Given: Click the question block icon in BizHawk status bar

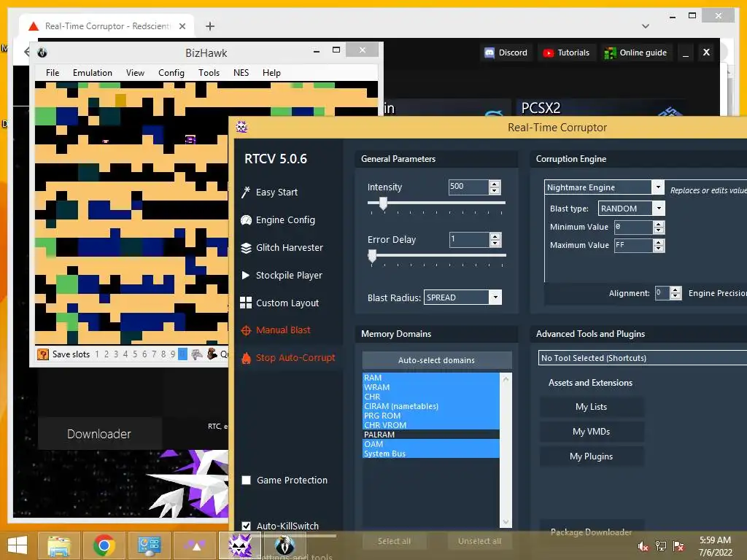Looking at the screenshot, I should click(43, 354).
